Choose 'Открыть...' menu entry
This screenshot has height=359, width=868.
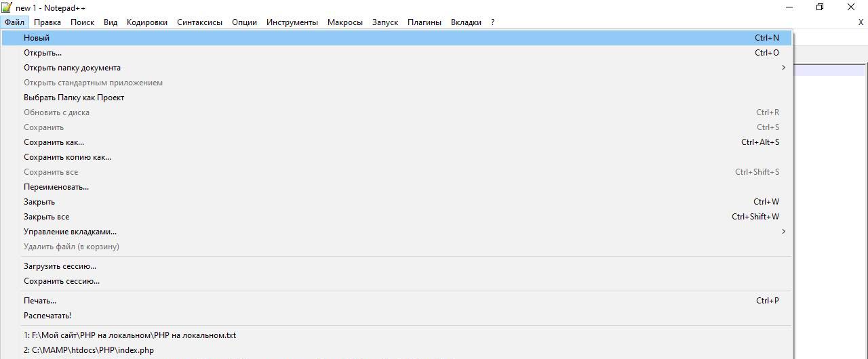(x=43, y=53)
